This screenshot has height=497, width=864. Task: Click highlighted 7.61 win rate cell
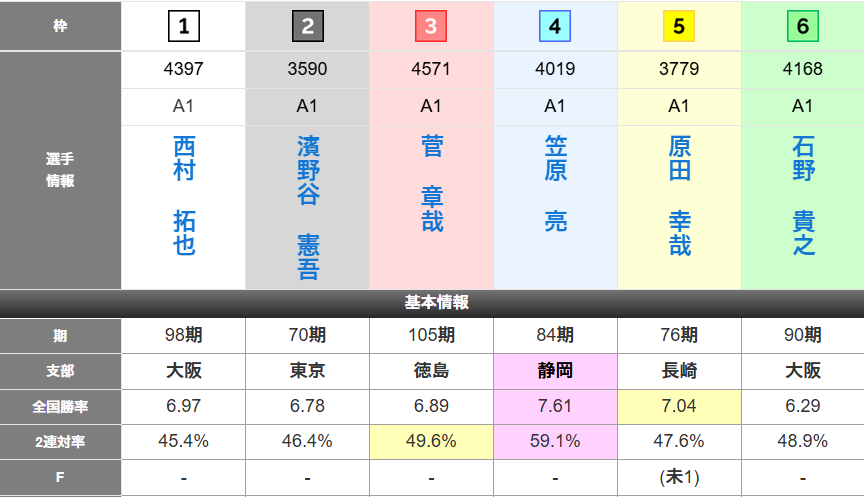tap(555, 406)
